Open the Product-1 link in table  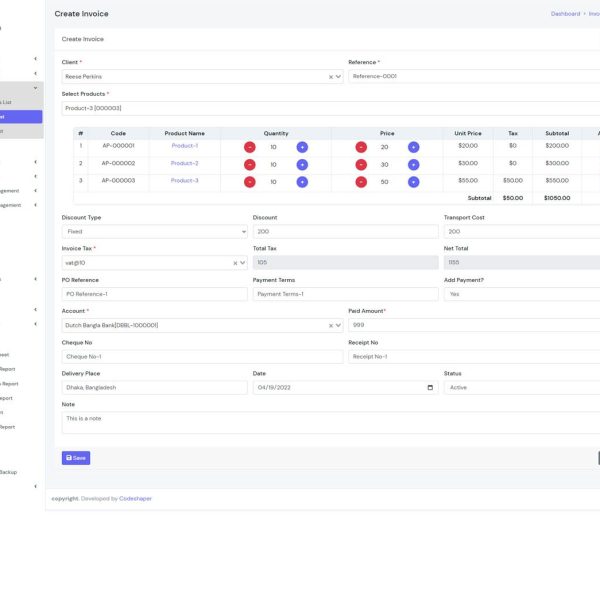(184, 146)
